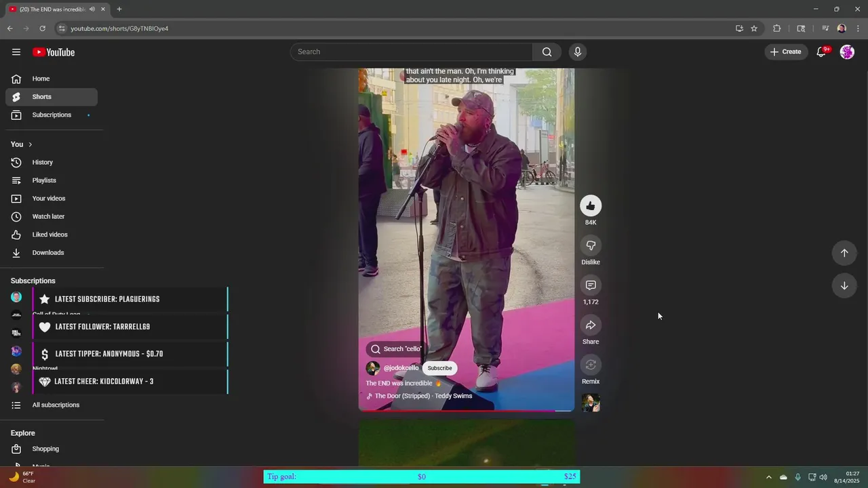Like this Short
The width and height of the screenshot is (868, 488).
pos(591,206)
